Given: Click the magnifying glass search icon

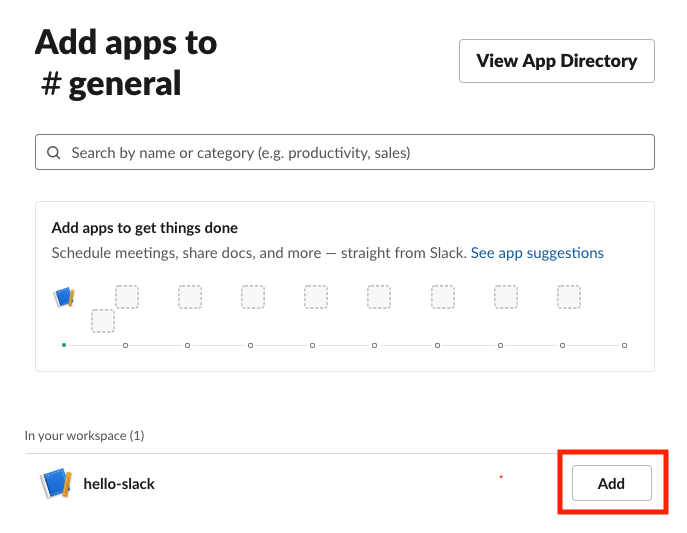Looking at the screenshot, I should [x=54, y=152].
